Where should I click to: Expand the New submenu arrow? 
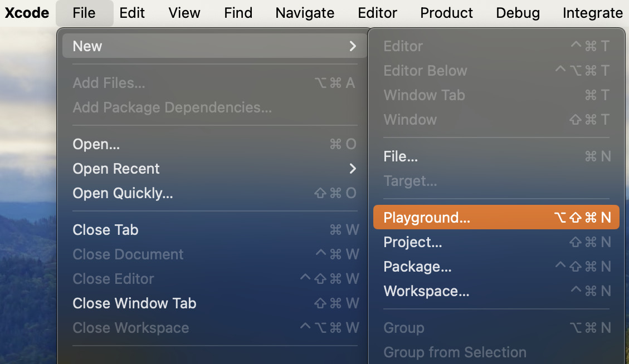(x=352, y=46)
